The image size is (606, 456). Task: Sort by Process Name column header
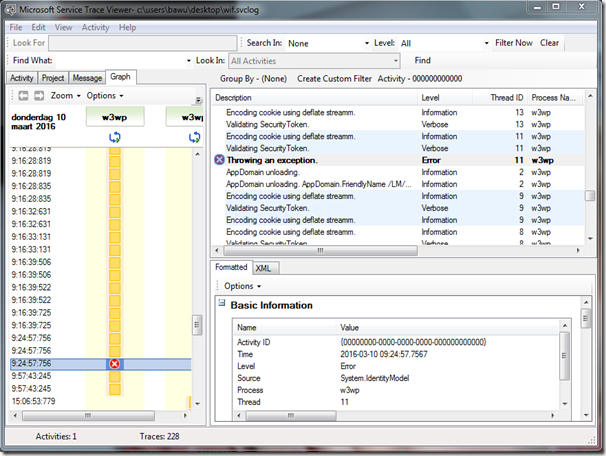pyautogui.click(x=556, y=98)
